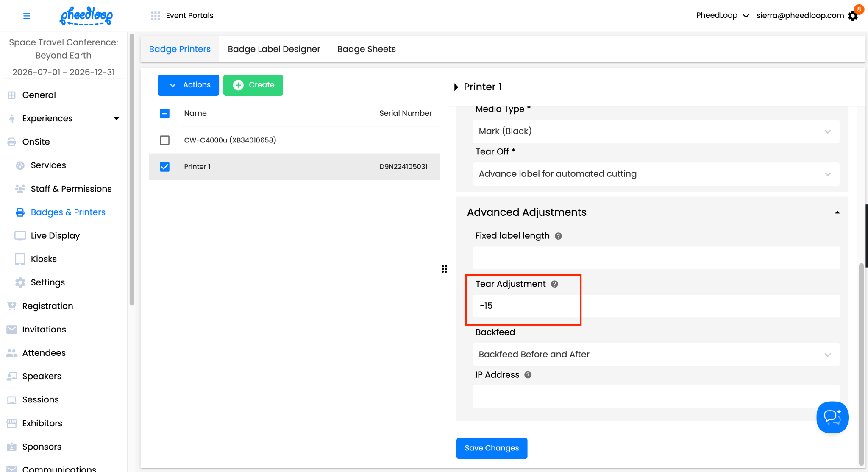Viewport: 868px width, 472px height.
Task: Select the CW-C4000u (XB34010658) row text
Action: [230, 140]
